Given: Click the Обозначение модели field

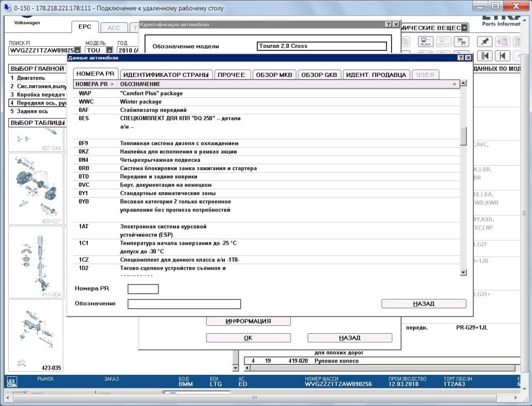Looking at the screenshot, I should click(x=322, y=46).
